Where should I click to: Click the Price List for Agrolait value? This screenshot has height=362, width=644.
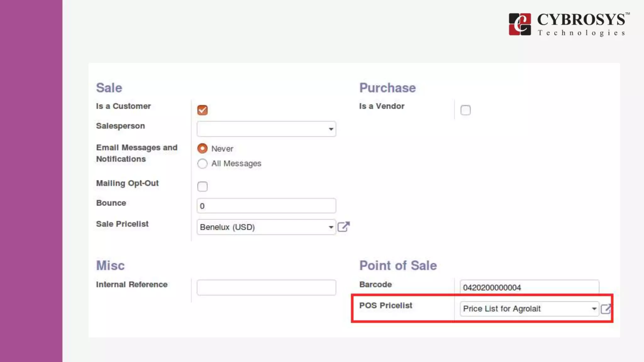(x=502, y=309)
